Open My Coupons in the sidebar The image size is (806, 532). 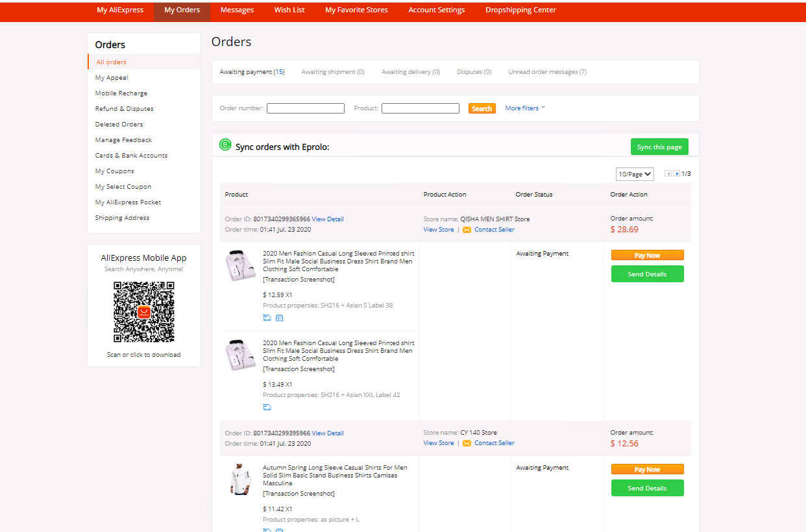click(x=115, y=171)
